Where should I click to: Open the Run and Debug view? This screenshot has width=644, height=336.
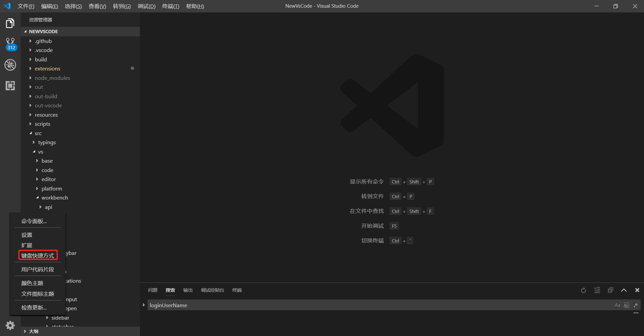click(x=10, y=65)
